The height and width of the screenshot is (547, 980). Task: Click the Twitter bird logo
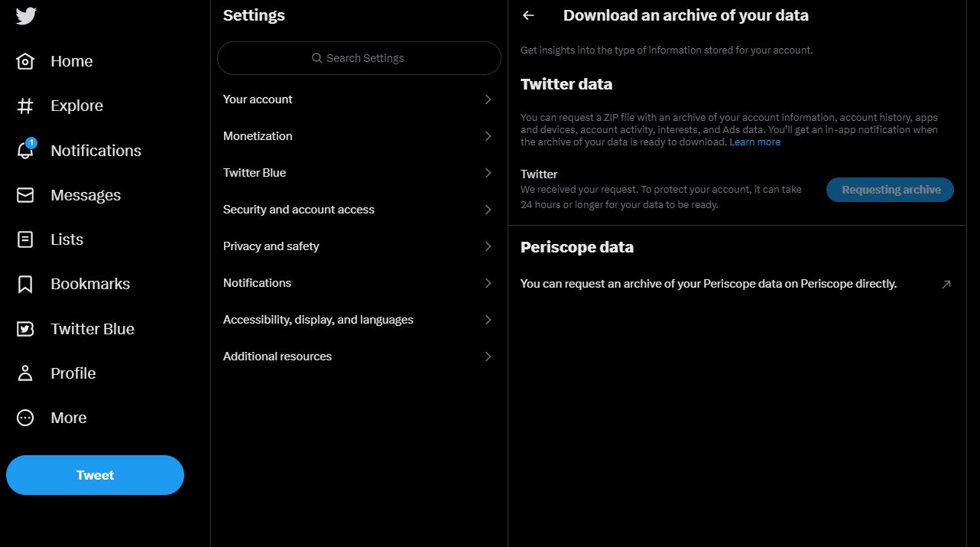point(25,15)
